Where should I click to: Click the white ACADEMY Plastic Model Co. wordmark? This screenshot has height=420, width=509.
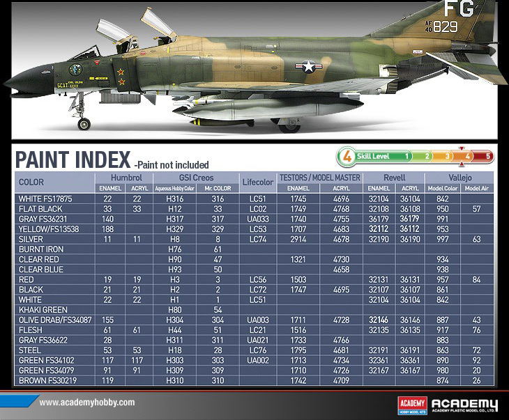point(464,405)
